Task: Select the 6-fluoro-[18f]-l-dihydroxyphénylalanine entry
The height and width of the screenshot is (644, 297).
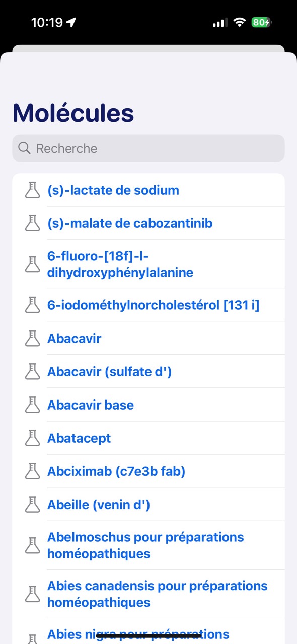Action: 120,264
